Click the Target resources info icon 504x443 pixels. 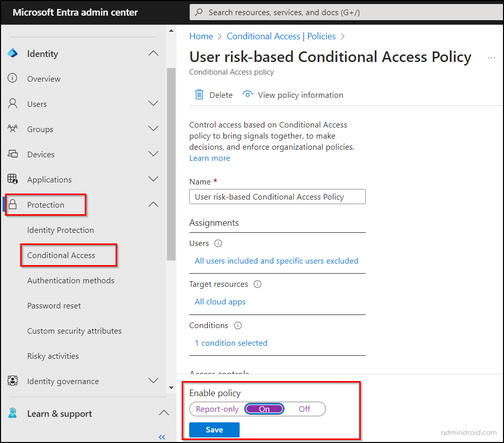click(x=257, y=284)
